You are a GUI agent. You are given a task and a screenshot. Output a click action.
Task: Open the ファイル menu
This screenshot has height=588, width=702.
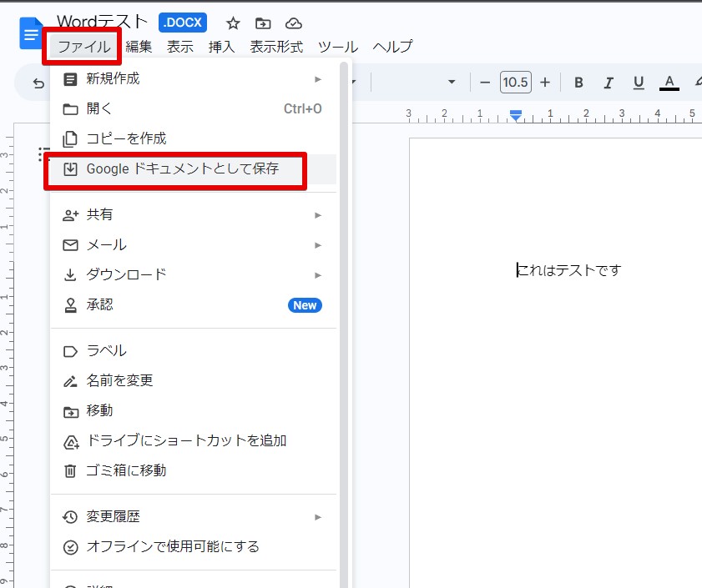coord(83,47)
